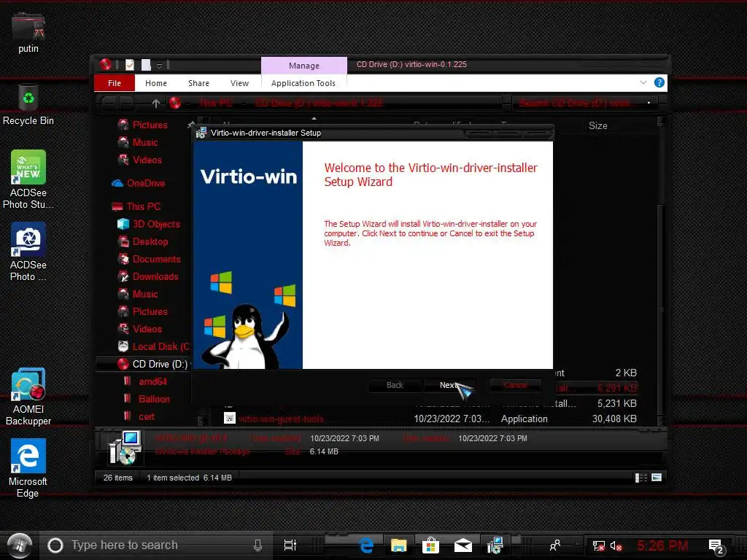
Task: Open Videos under This PC
Action: pos(147,329)
